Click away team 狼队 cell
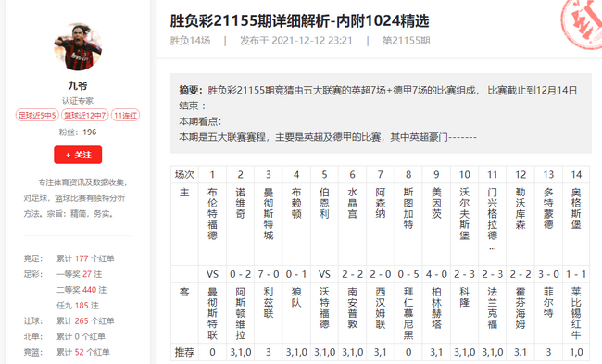Viewport: 602px width, 364px height. pos(296,313)
